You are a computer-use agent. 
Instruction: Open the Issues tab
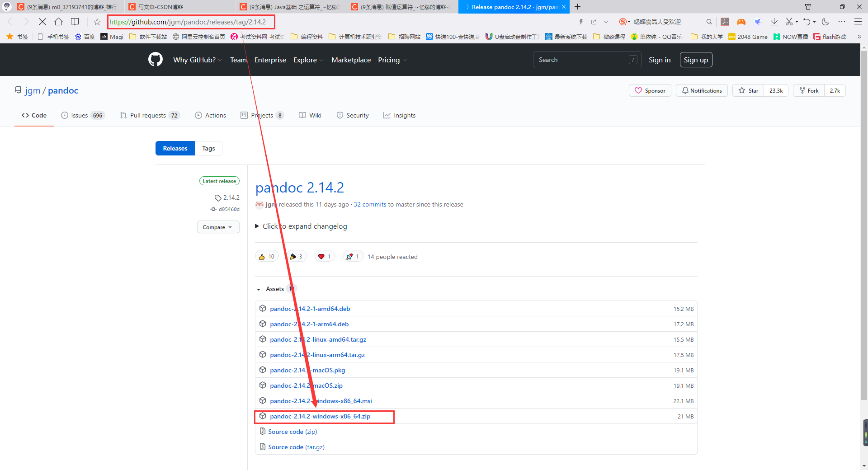(x=83, y=115)
